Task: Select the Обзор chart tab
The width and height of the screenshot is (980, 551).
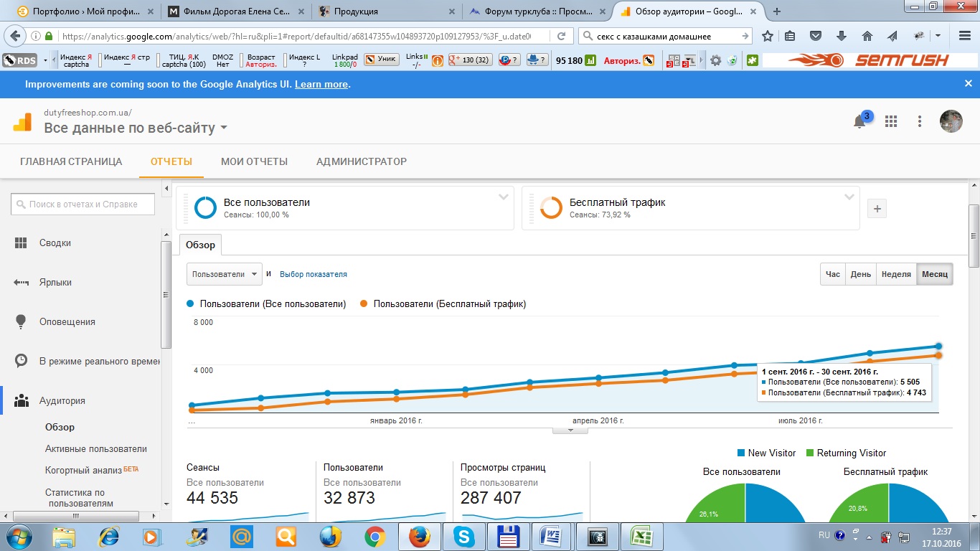Action: pyautogui.click(x=200, y=245)
